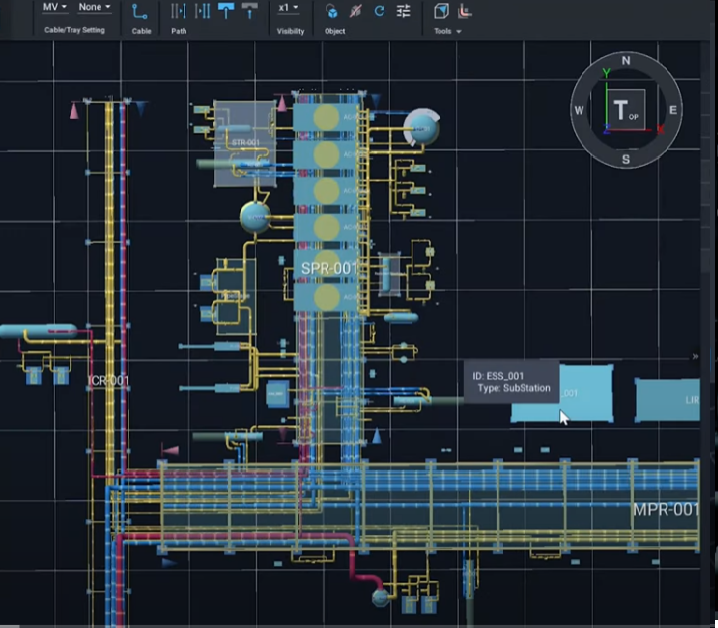The image size is (718, 628).
Task: Click the first Path alignment icon
Action: (x=178, y=11)
